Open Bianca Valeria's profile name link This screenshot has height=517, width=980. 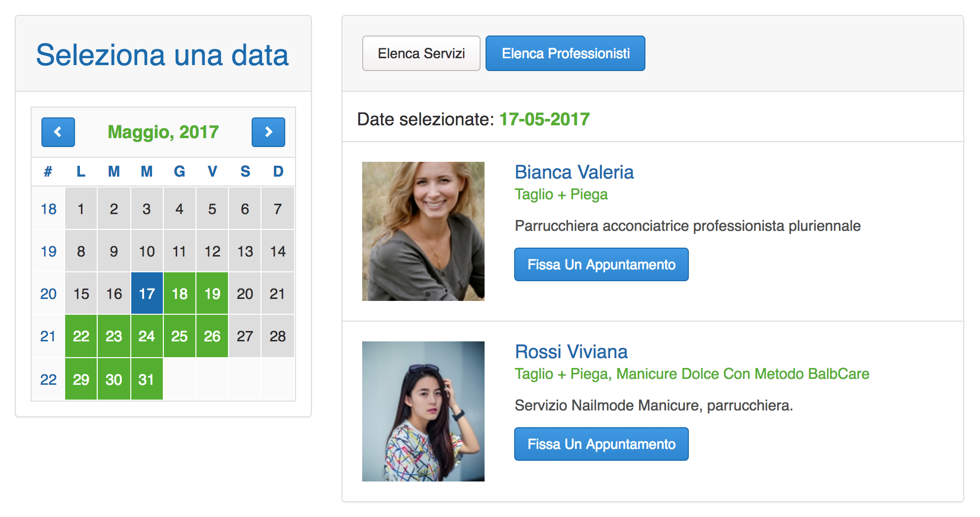[574, 172]
